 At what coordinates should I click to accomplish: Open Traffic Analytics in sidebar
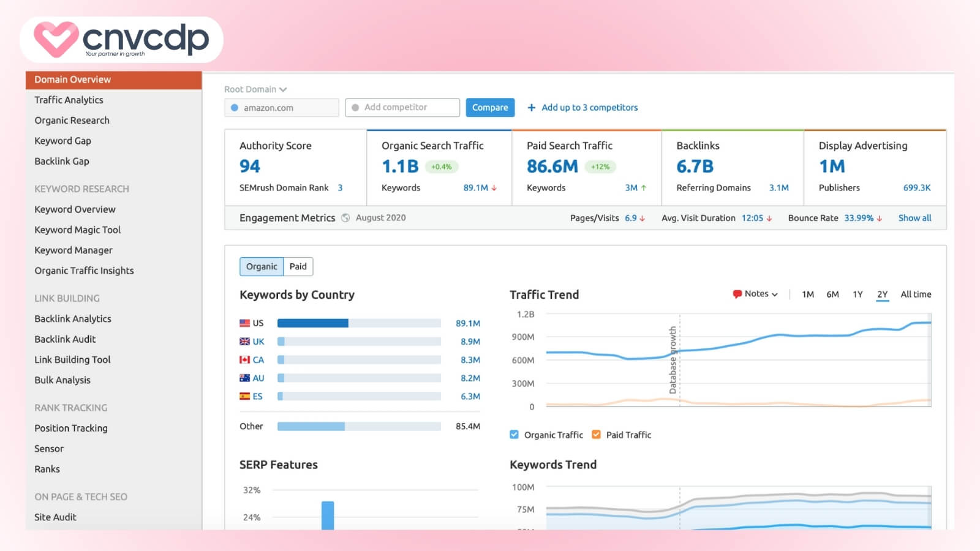[x=69, y=100]
